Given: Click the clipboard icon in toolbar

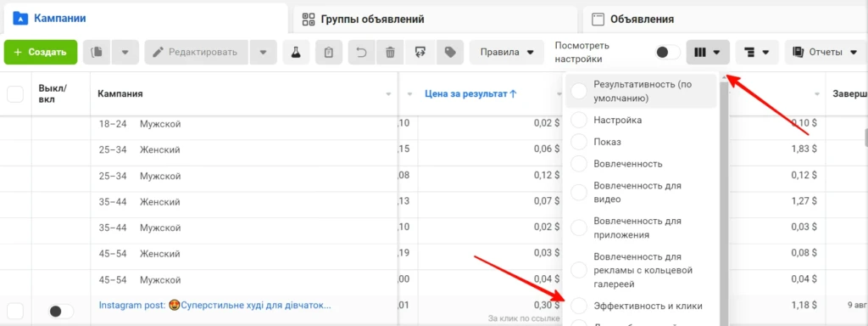Looking at the screenshot, I should tap(329, 52).
